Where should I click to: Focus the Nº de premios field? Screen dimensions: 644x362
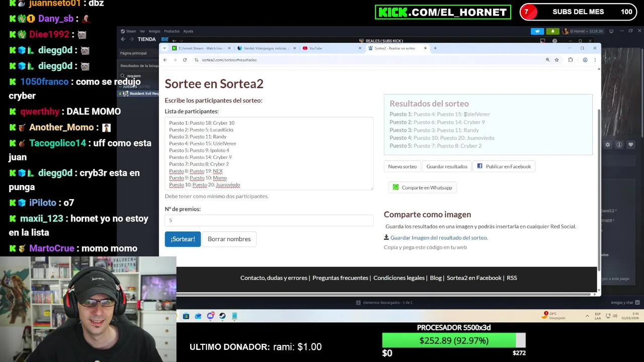[x=269, y=220]
